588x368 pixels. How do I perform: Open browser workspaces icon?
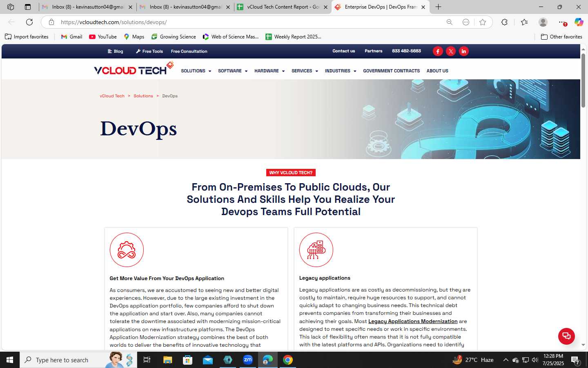(x=11, y=7)
